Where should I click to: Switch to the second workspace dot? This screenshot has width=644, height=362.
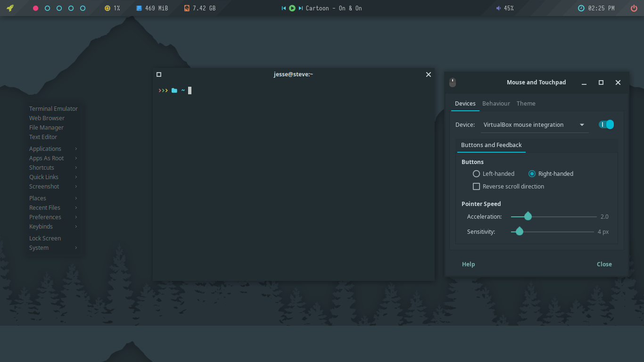48,8
